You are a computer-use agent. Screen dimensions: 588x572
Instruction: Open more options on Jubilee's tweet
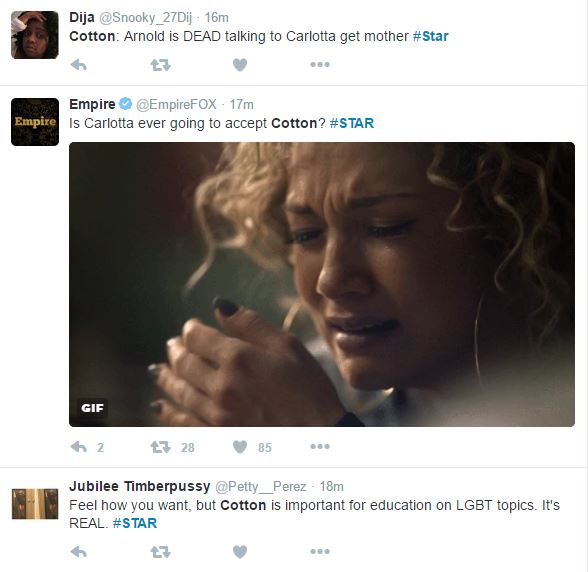[x=320, y=551]
